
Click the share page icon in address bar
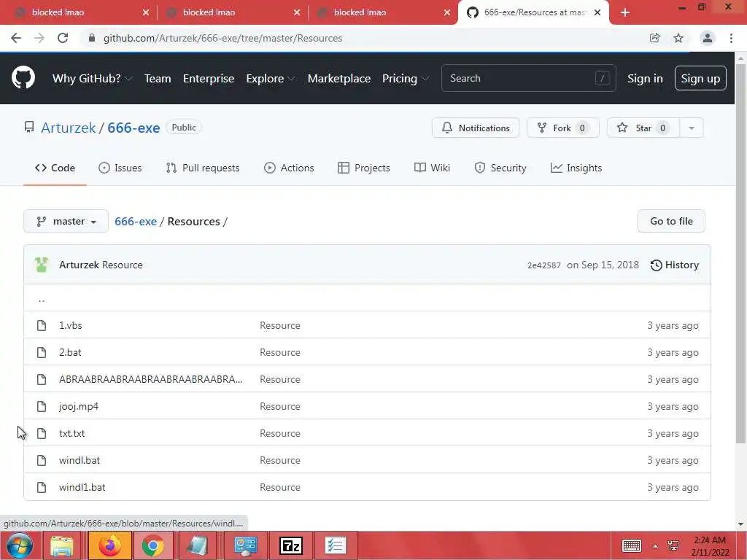[x=654, y=38]
